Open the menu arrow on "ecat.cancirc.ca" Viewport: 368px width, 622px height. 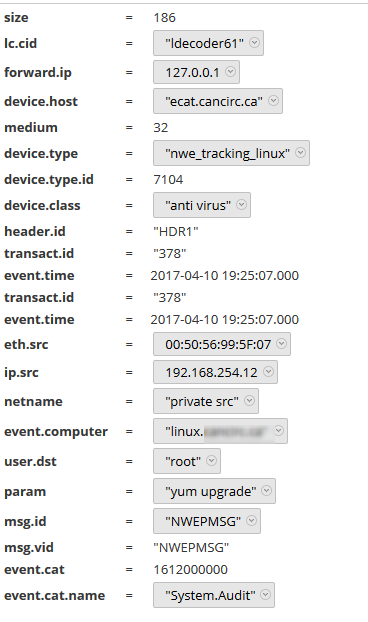coord(273,100)
